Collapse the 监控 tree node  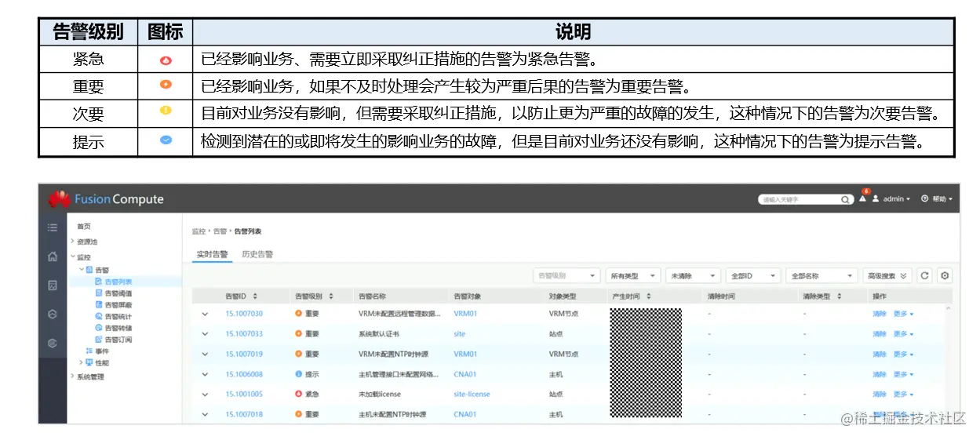pyautogui.click(x=72, y=257)
